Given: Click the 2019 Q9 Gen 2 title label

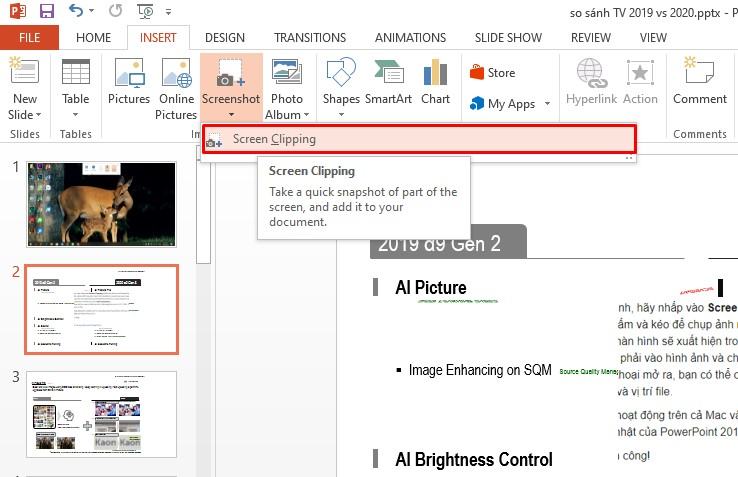Looking at the screenshot, I should [x=439, y=244].
